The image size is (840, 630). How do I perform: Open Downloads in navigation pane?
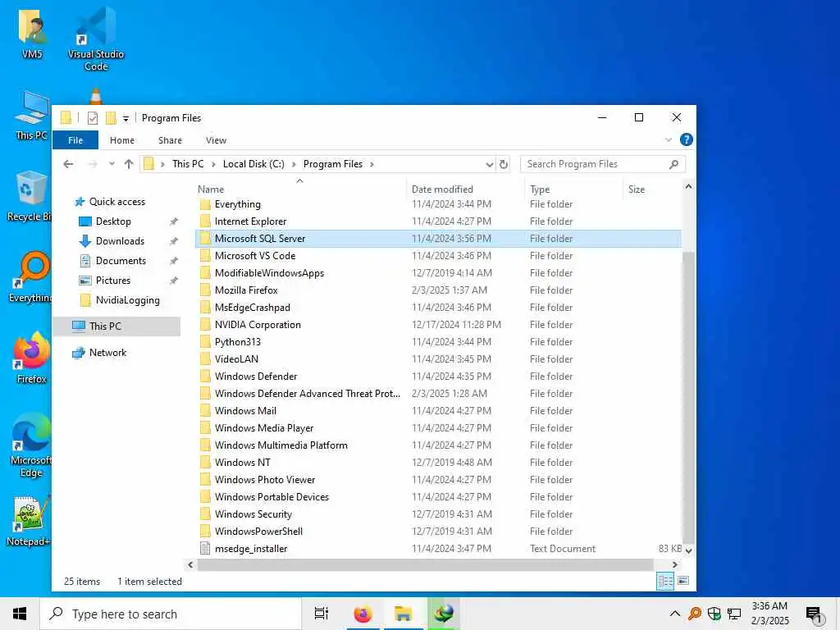click(x=120, y=241)
